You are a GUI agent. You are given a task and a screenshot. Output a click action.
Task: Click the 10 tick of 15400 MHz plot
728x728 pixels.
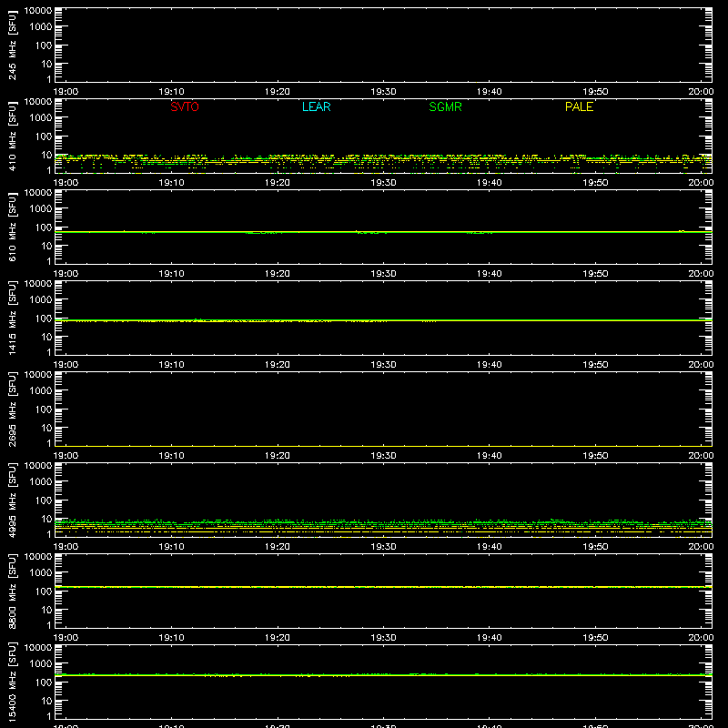pos(46,701)
